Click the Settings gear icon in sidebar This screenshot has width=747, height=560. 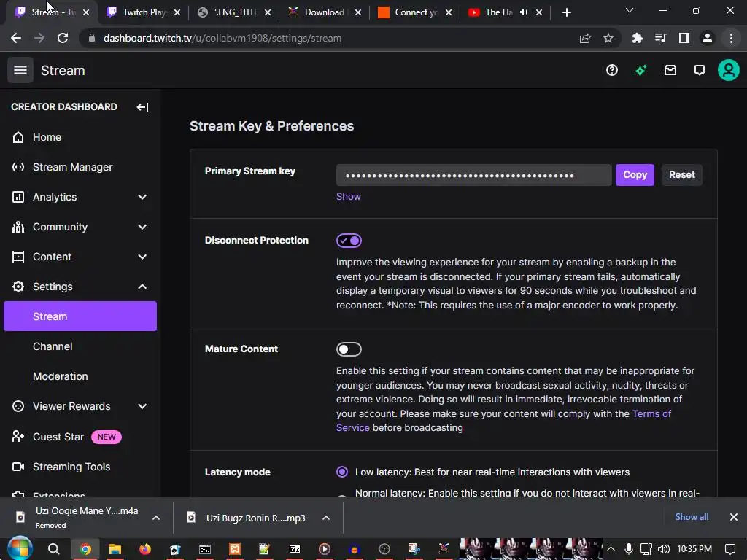click(18, 287)
